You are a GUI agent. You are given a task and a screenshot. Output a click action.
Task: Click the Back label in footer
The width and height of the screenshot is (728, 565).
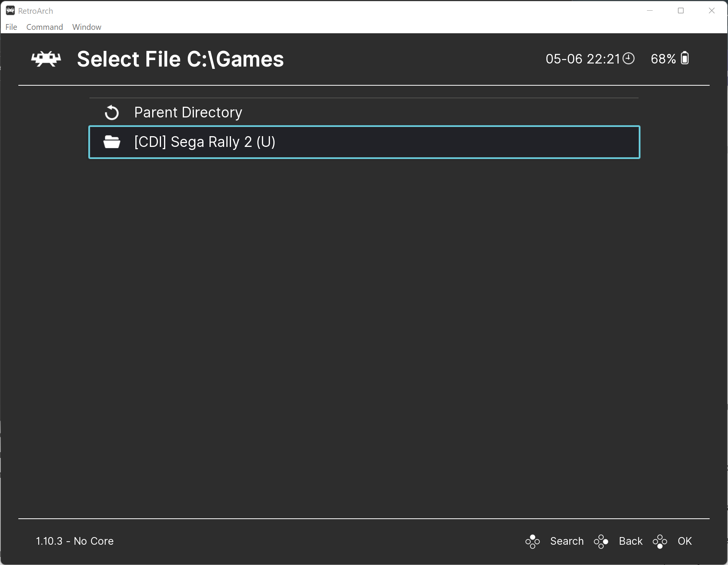click(630, 541)
